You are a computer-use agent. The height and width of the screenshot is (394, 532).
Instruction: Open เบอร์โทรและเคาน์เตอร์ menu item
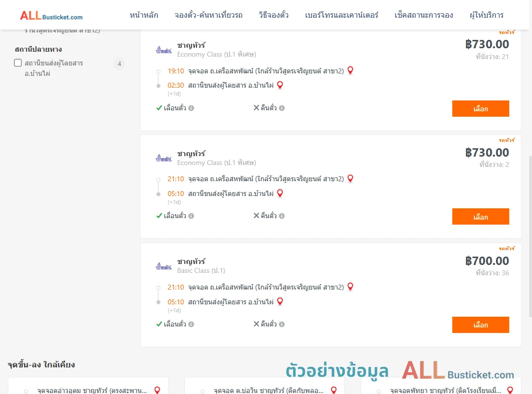(341, 15)
